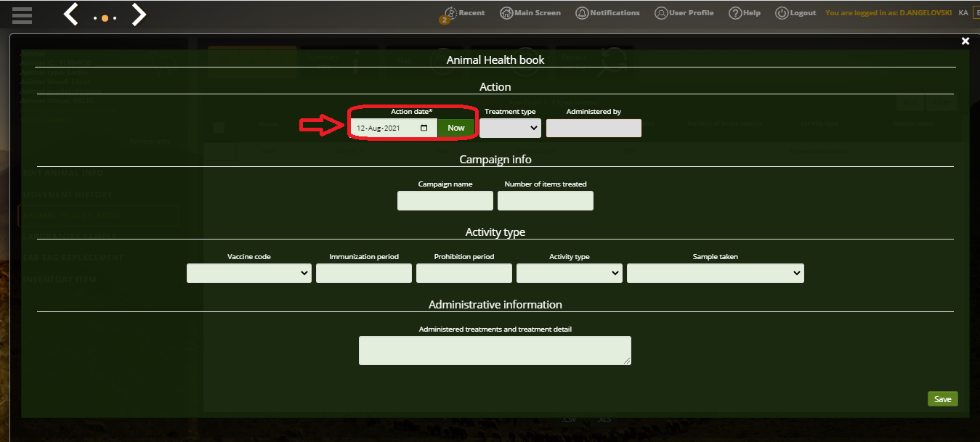Expand the Treatment type dropdown
This screenshot has height=442, width=980.
(510, 128)
